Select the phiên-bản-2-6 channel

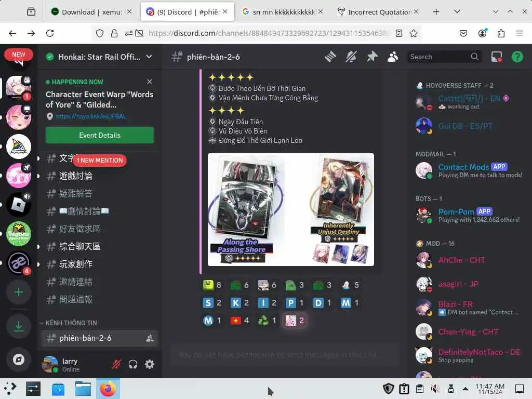(x=100, y=338)
